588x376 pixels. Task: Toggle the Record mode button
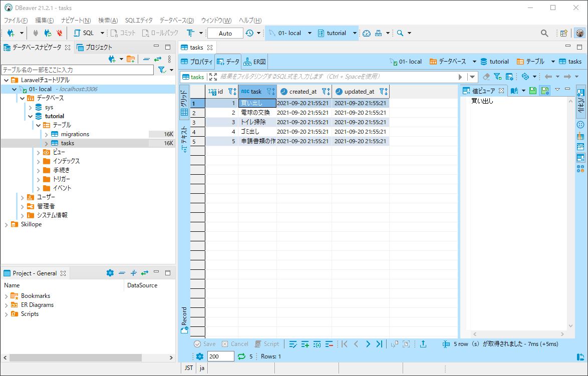184,320
